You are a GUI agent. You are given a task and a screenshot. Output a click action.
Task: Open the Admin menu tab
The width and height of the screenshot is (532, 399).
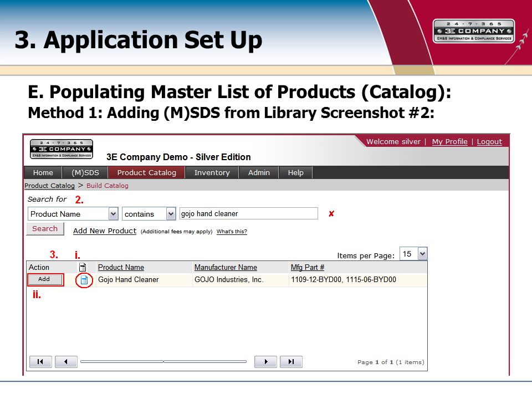pos(259,173)
